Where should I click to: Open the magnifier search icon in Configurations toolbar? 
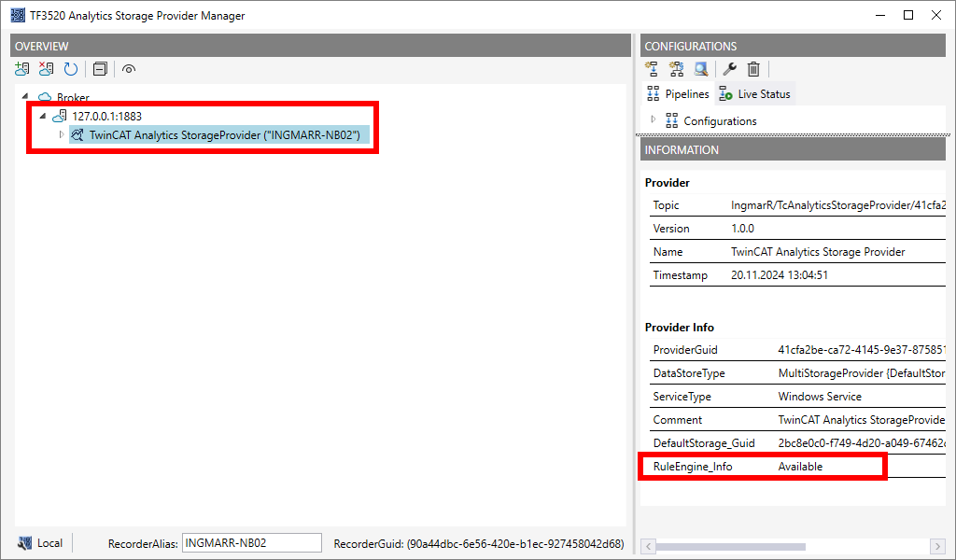(x=701, y=69)
